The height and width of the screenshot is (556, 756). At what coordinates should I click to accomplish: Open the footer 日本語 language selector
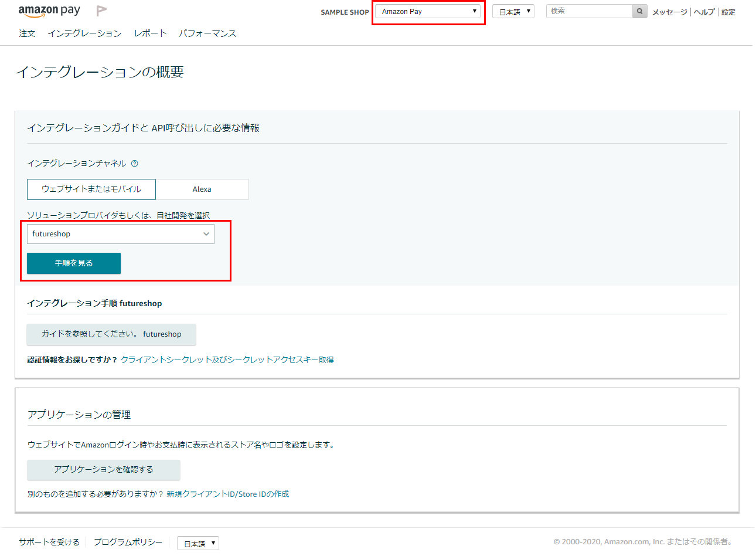[x=198, y=543]
